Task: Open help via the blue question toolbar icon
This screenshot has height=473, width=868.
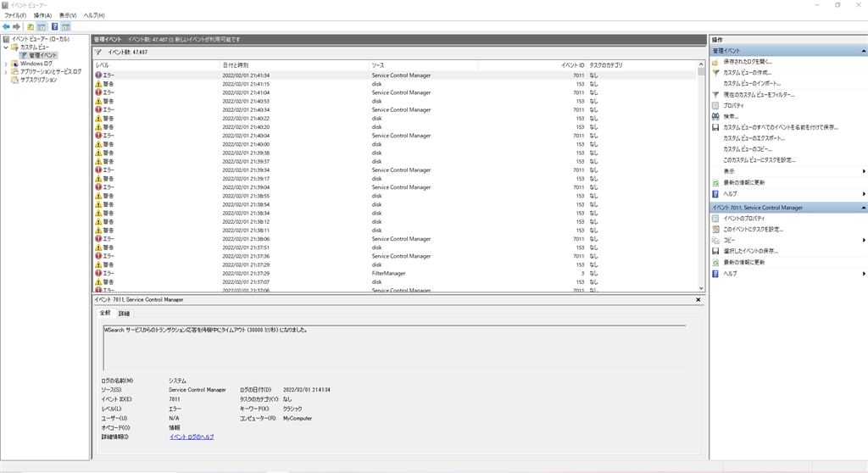Action: point(55,26)
